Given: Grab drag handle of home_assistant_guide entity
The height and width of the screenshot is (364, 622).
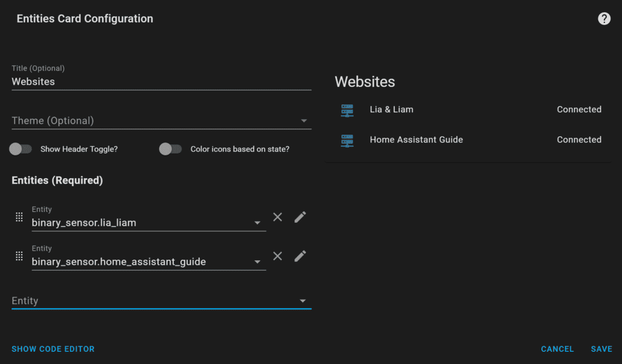Looking at the screenshot, I should 19,256.
